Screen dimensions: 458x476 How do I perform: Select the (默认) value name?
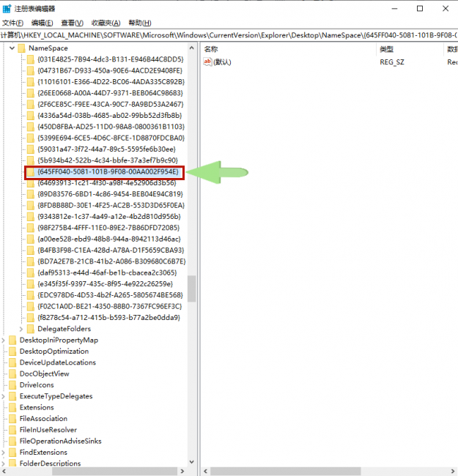pyautogui.click(x=222, y=62)
